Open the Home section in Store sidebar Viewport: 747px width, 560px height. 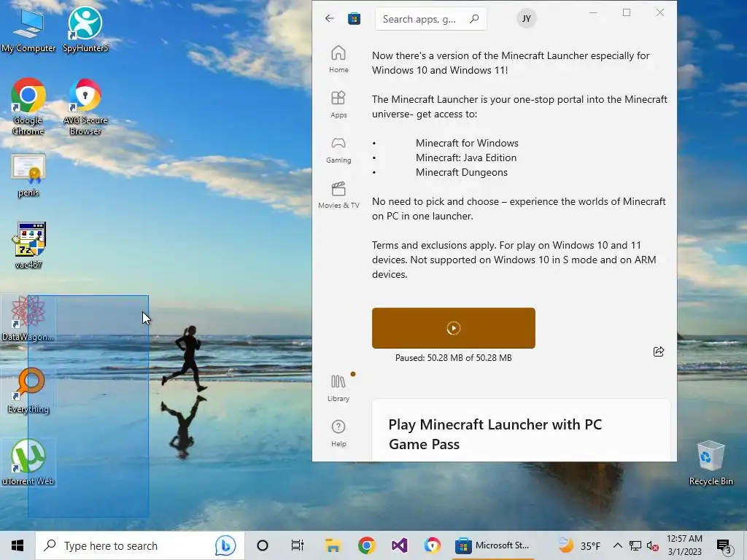pos(338,59)
